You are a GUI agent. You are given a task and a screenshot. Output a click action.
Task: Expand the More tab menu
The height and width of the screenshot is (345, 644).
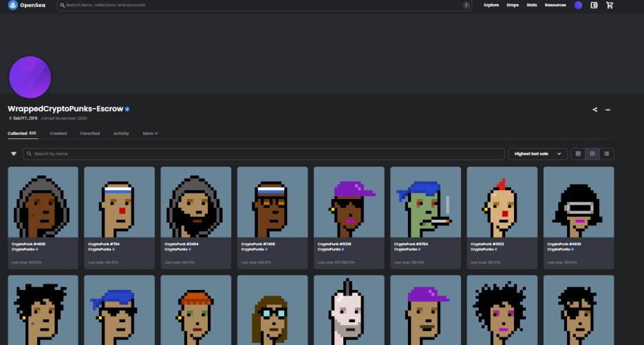point(150,134)
